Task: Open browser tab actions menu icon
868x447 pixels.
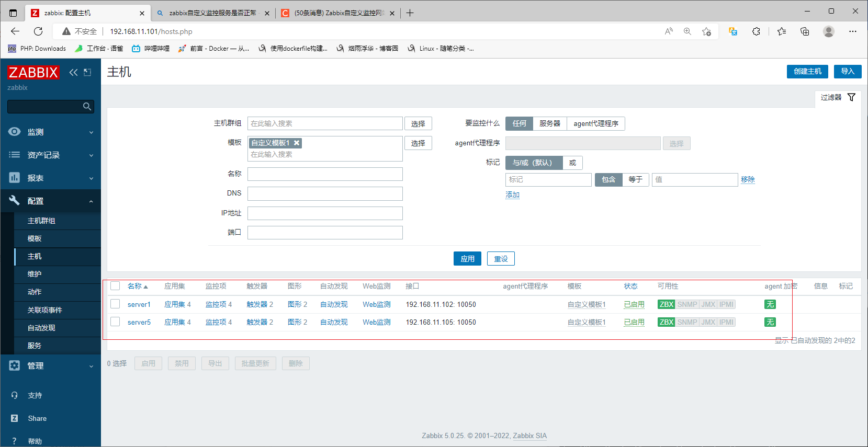Action: (x=13, y=13)
